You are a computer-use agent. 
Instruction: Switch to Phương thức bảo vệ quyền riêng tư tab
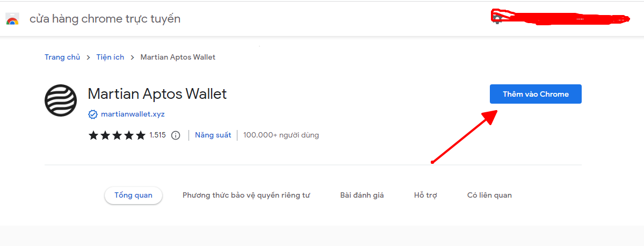pos(246,196)
